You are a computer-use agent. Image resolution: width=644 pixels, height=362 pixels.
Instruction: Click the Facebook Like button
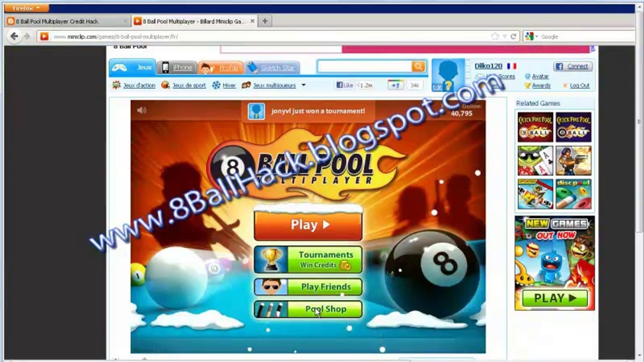(x=345, y=85)
